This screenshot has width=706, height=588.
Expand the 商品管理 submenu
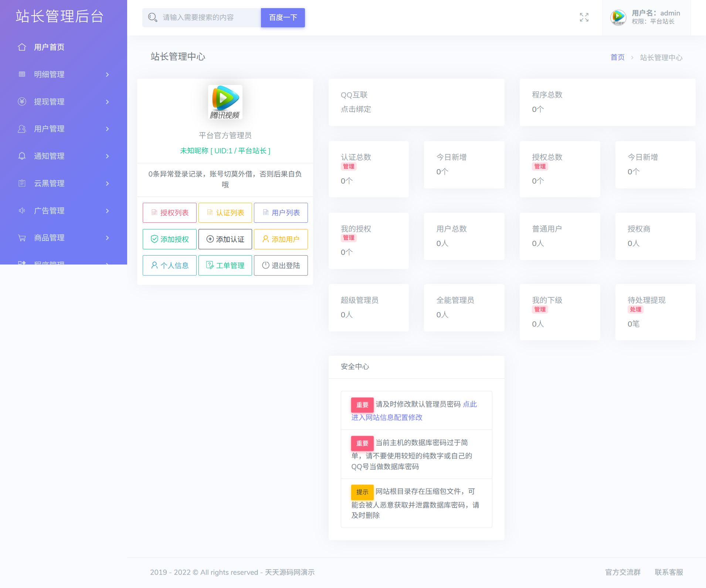[x=107, y=237]
